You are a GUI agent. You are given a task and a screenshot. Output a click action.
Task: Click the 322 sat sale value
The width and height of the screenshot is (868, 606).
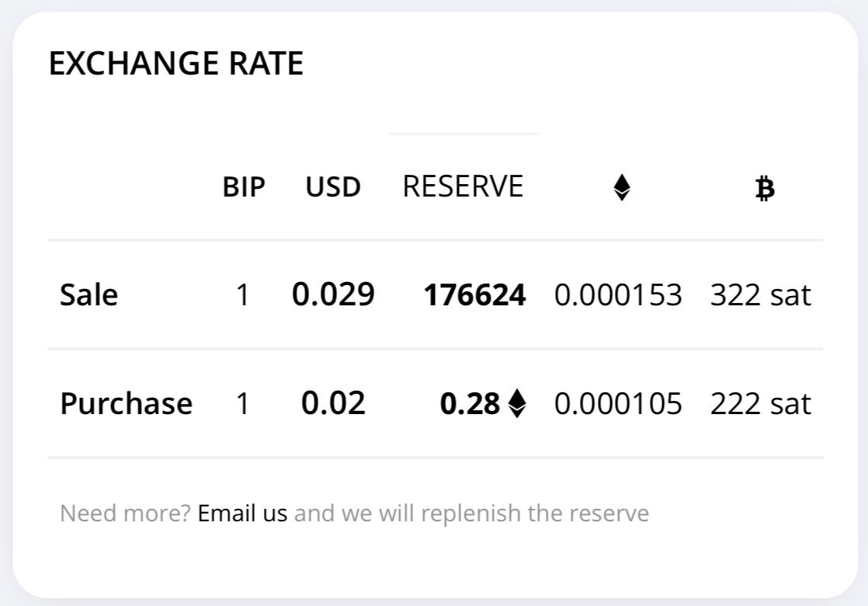761,294
